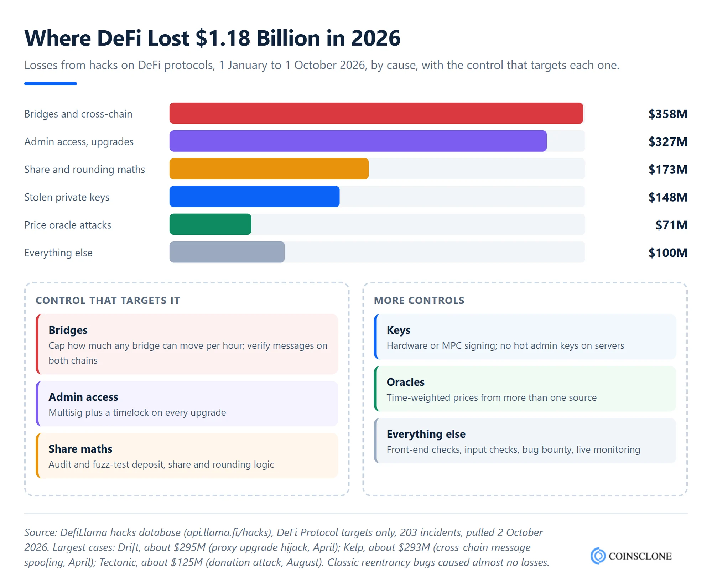Screen dimensions: 712x588
Task: Click the orange Share and rounding maths bar
Action: point(269,169)
